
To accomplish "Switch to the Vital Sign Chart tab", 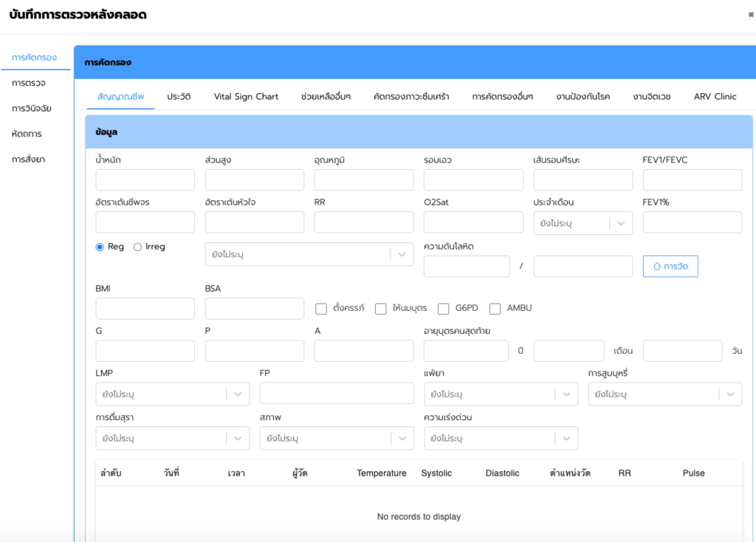I will pos(246,97).
